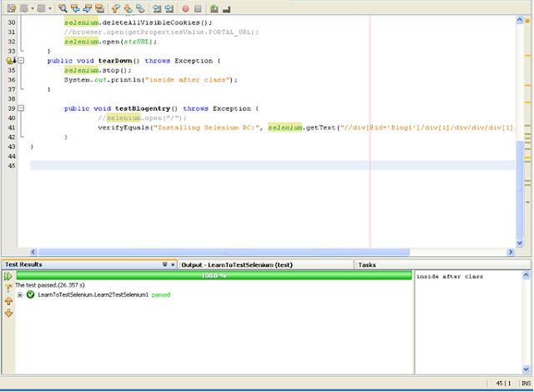The image size is (534, 392).
Task: Collapse the tearDown method code fold
Action: 21,61
